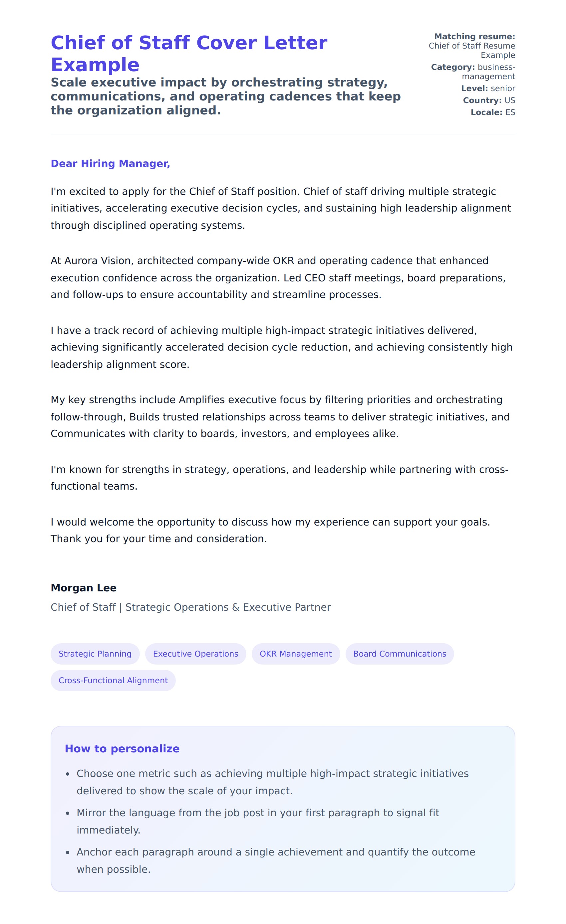Click the business-management category value
The width and height of the screenshot is (566, 924).
tap(488, 72)
